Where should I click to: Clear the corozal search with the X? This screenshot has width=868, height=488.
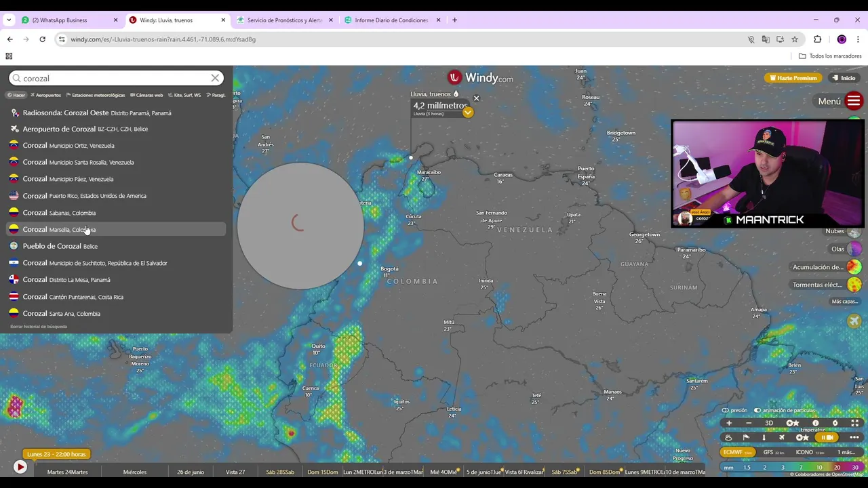(x=215, y=78)
